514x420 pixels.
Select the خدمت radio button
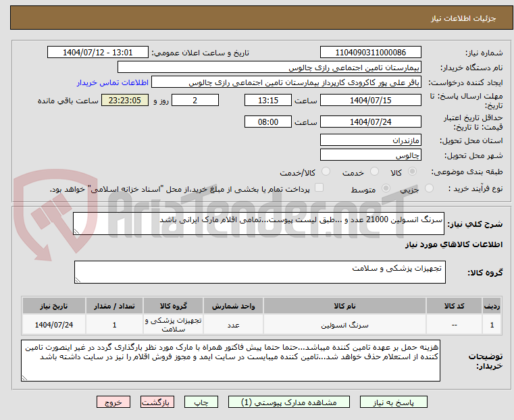coord(374,172)
